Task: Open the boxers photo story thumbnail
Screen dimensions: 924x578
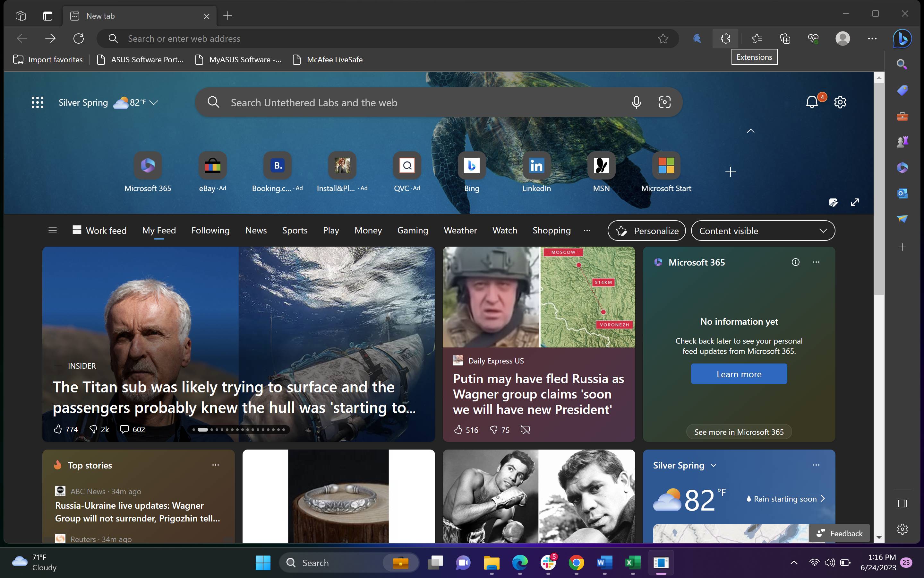Action: point(539,496)
